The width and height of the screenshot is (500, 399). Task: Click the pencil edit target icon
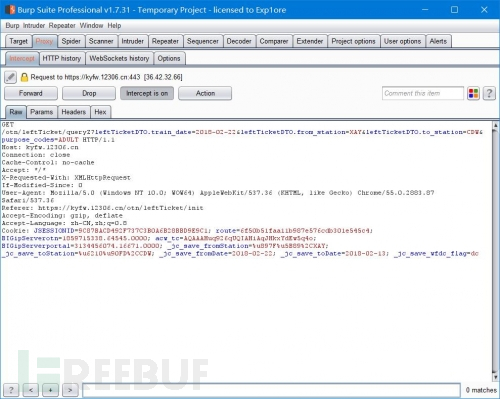coord(10,77)
